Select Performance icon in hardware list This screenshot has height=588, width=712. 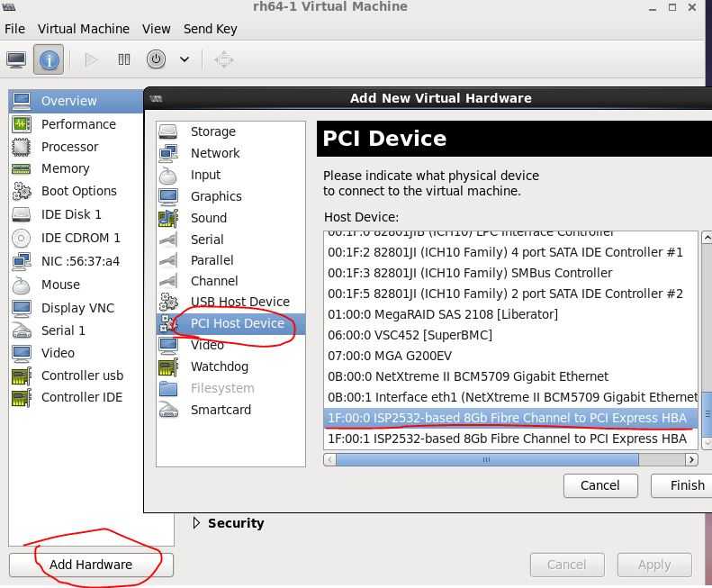[22, 124]
